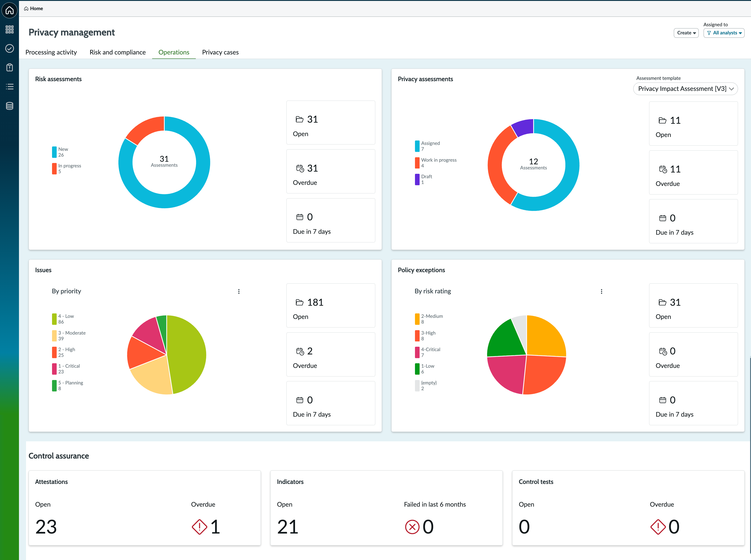Open the 11 Overdue privacy assessments card
The width and height of the screenshot is (751, 560).
tap(693, 172)
